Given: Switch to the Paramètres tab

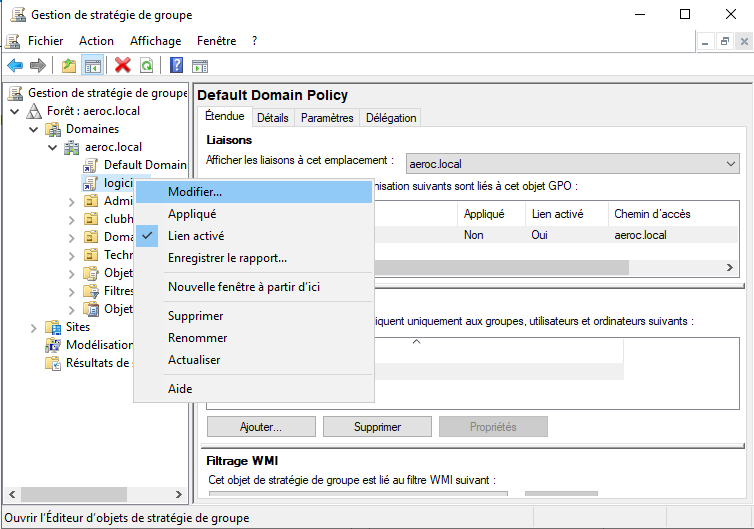Looking at the screenshot, I should point(327,118).
